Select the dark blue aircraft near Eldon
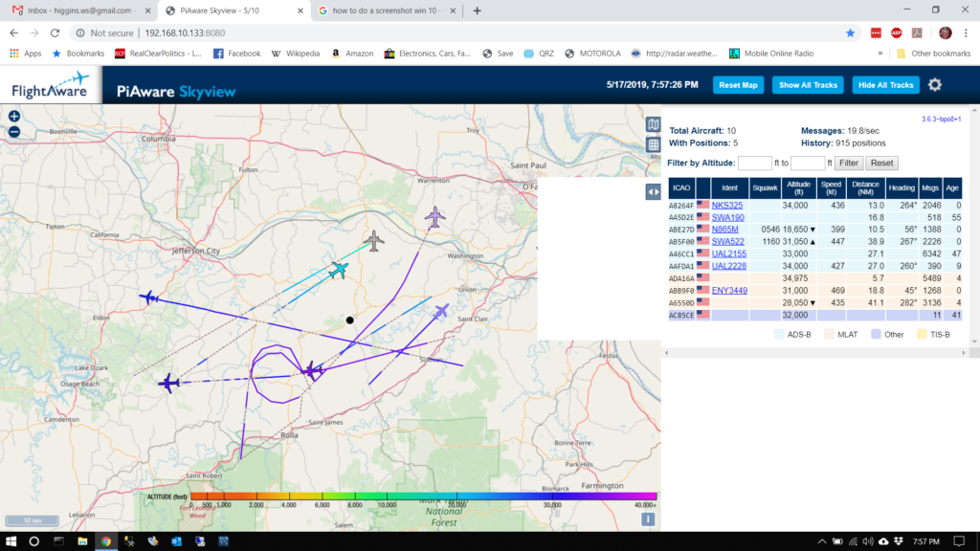 pyautogui.click(x=148, y=298)
